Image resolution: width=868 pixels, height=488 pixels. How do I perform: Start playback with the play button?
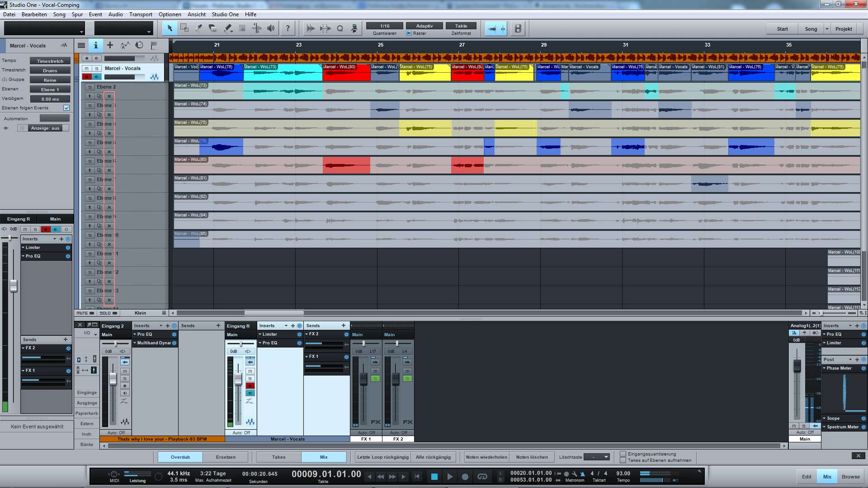click(450, 477)
